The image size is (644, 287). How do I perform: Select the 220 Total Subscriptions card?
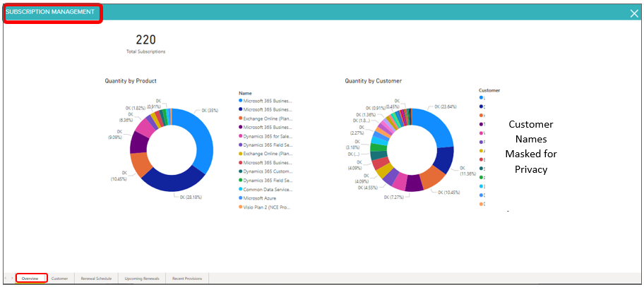[145, 44]
